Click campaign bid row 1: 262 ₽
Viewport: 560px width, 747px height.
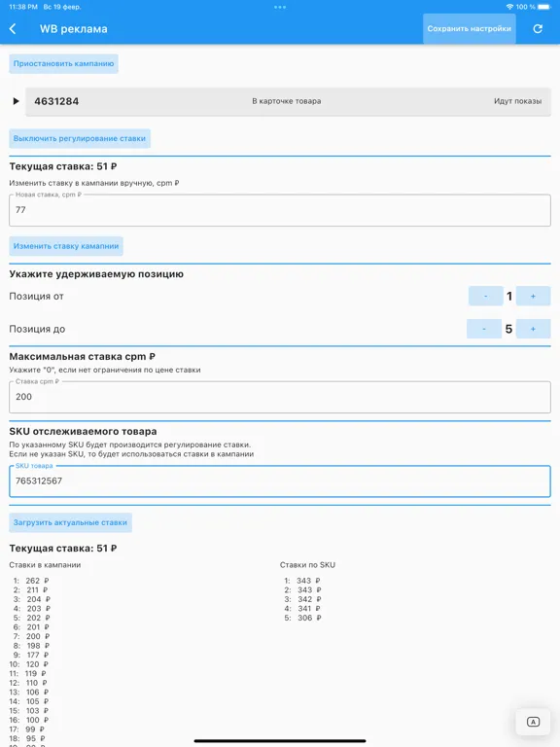(31, 581)
